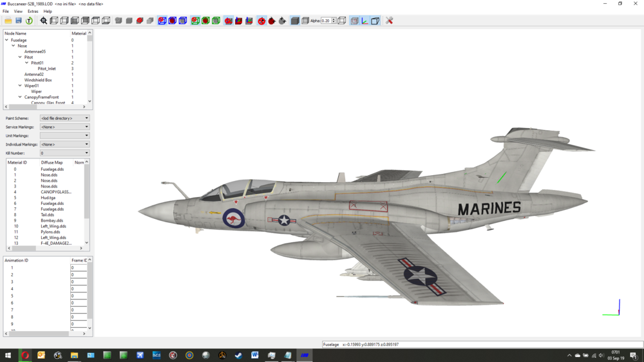Open the Extras menu

pyautogui.click(x=33, y=12)
